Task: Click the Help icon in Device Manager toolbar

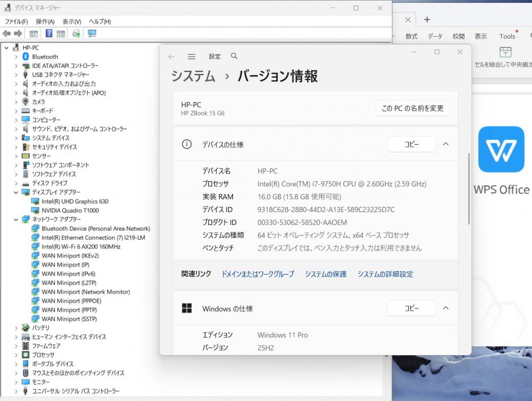Action: pyautogui.click(x=49, y=34)
